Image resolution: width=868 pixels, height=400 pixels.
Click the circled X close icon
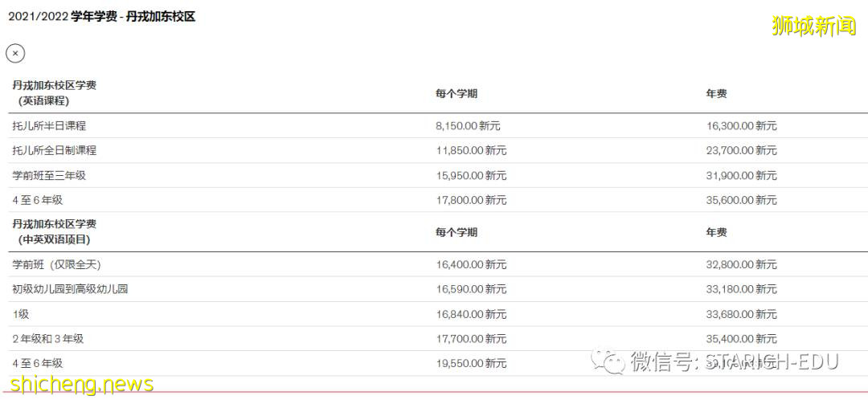click(15, 53)
